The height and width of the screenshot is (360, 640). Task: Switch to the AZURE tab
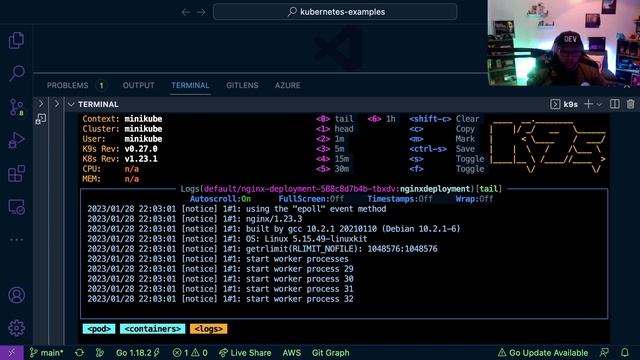click(x=287, y=85)
